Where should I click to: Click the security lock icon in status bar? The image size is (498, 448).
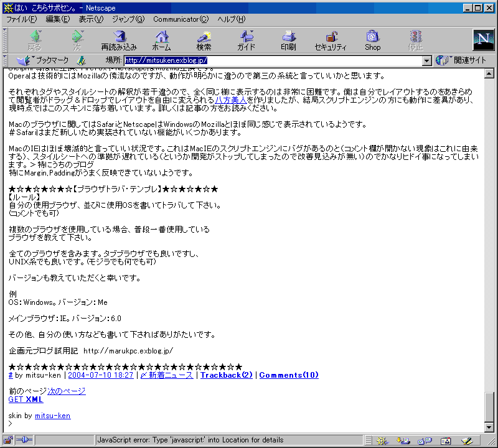[x=8, y=440]
